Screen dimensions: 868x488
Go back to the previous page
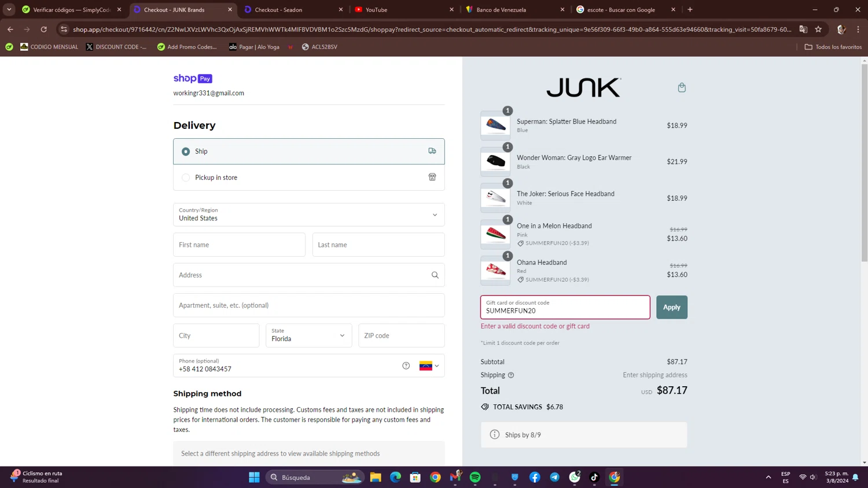pos(10,29)
